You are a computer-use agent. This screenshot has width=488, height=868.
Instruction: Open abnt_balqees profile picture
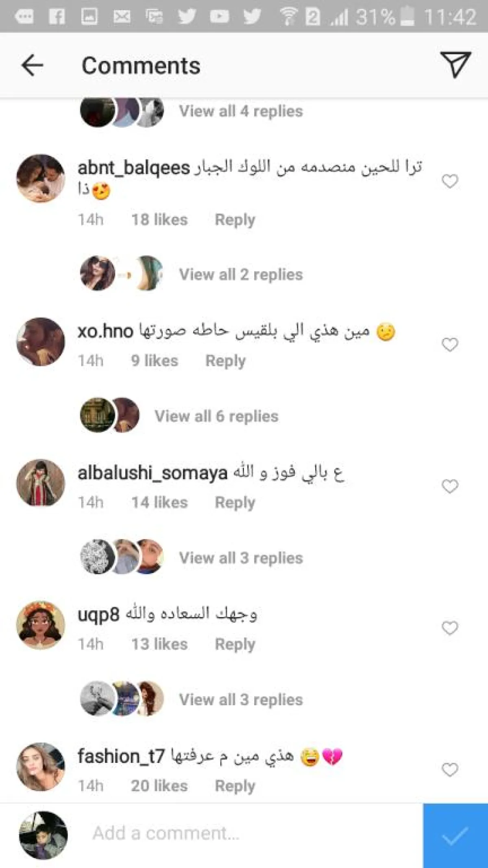click(x=41, y=178)
